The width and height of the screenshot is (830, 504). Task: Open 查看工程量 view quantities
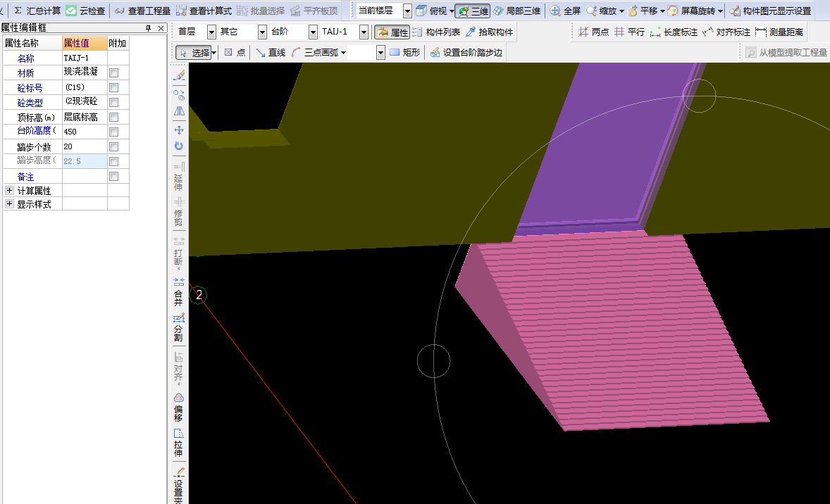coord(142,11)
